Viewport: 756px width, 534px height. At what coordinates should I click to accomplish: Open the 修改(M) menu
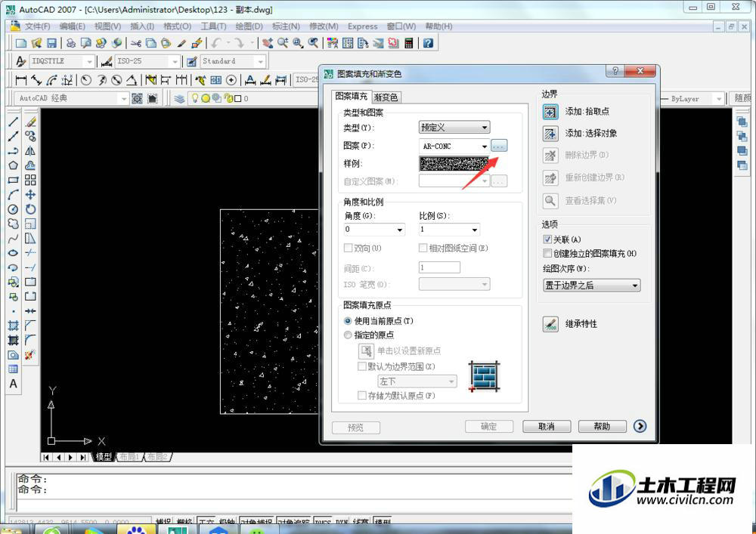click(x=324, y=26)
